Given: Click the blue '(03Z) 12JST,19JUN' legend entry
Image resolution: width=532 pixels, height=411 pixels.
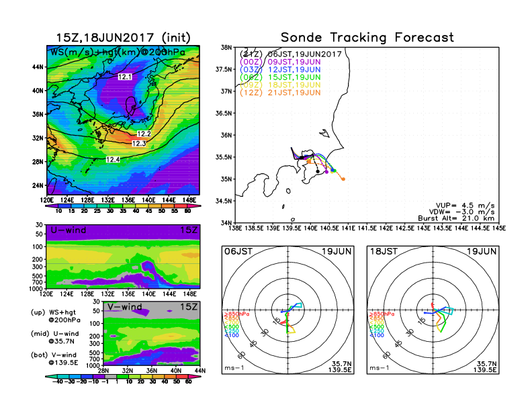Looking at the screenshot, I should pos(280,70).
